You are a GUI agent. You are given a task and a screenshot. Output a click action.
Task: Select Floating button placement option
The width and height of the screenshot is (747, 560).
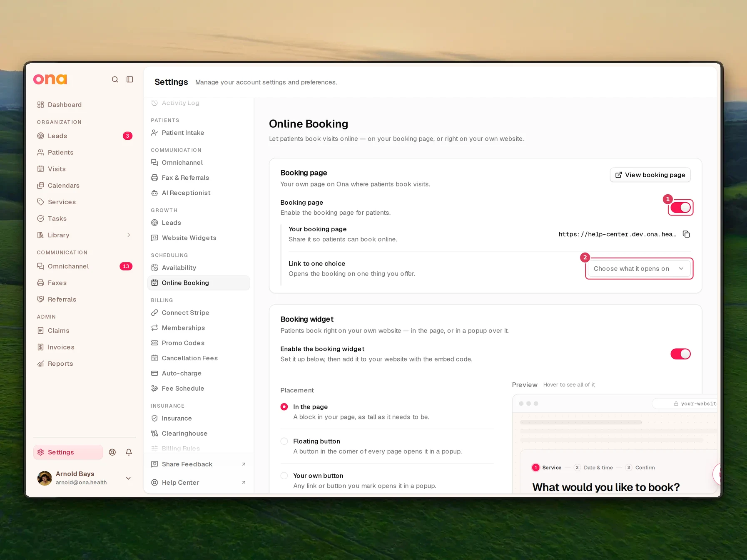point(284,441)
